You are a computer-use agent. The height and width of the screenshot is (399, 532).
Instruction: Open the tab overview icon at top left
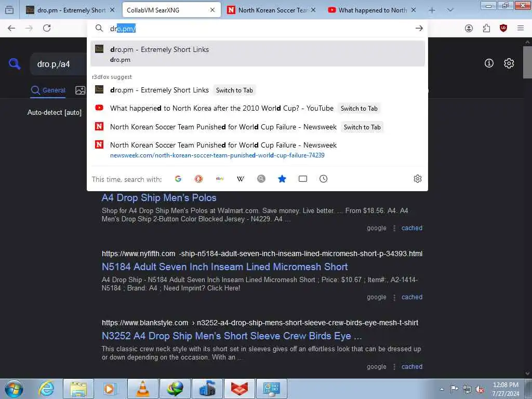(x=9, y=10)
